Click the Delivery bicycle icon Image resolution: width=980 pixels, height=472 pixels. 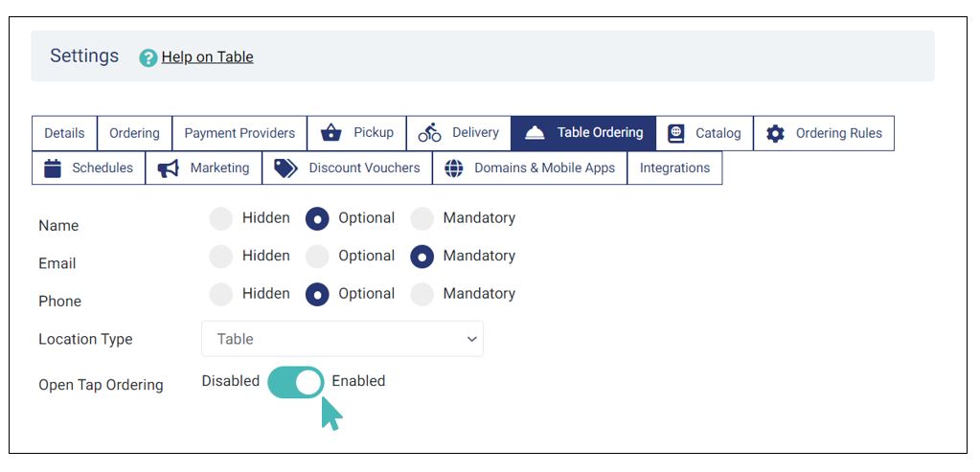429,133
